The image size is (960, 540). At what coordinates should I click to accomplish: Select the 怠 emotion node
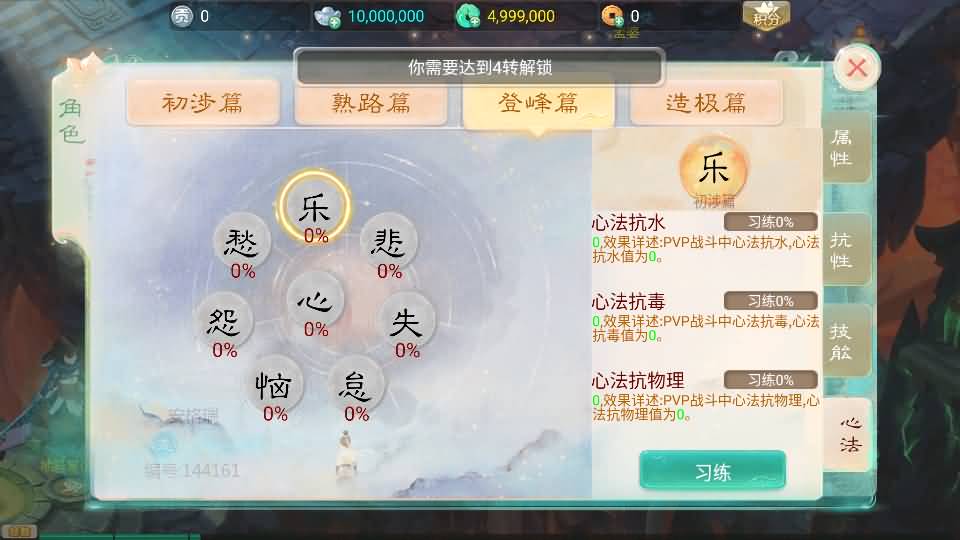point(356,385)
